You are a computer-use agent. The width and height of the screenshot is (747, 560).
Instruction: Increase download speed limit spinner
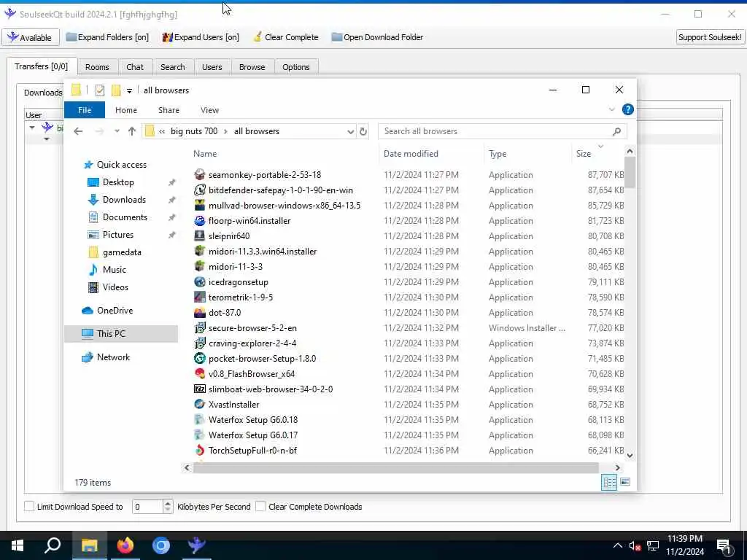(x=167, y=503)
